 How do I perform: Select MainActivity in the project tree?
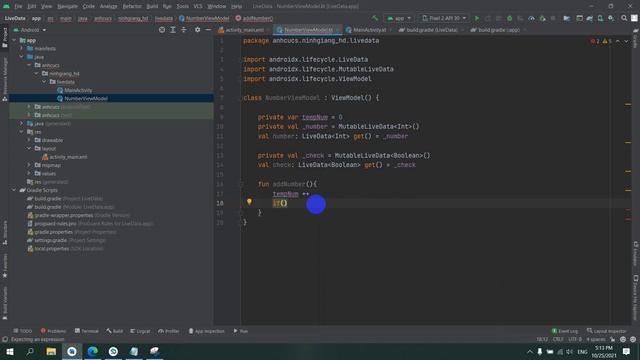coord(78,90)
